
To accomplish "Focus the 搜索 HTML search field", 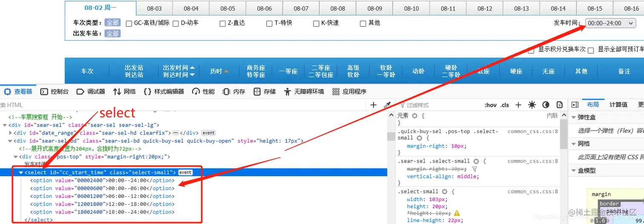I will click(x=183, y=105).
